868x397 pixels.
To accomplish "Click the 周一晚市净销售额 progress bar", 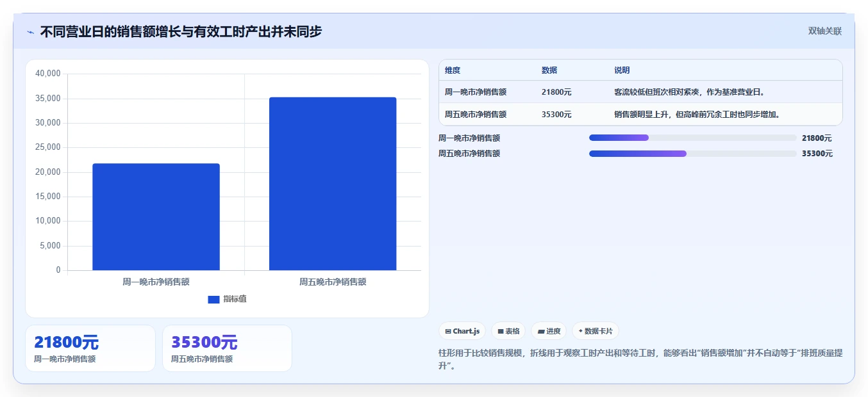I will tap(692, 138).
